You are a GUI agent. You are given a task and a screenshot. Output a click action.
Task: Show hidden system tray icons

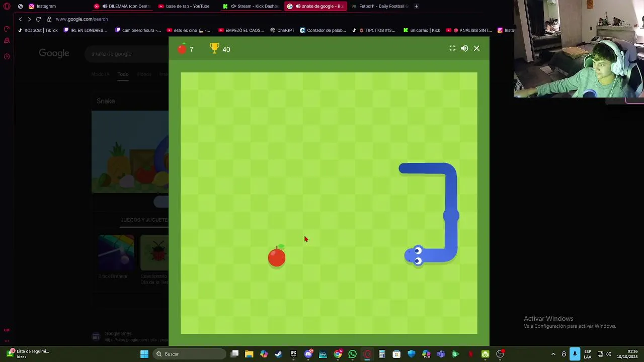[553, 354]
